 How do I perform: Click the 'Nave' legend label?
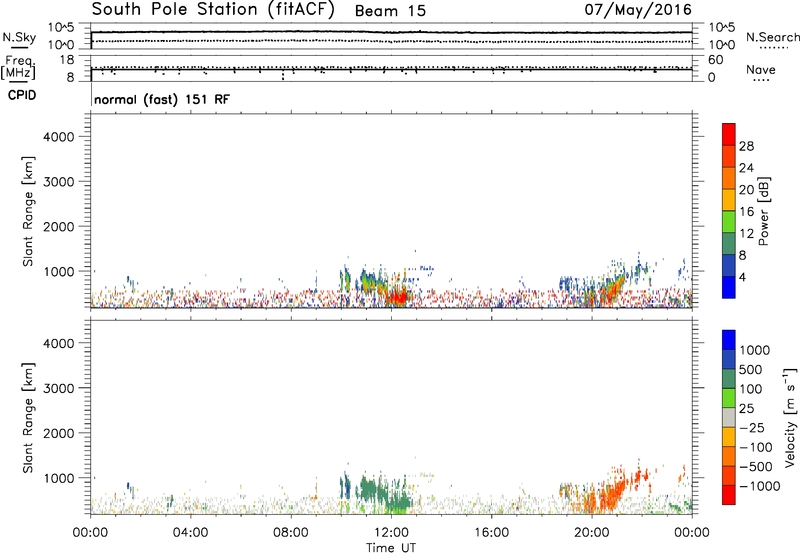click(x=761, y=70)
